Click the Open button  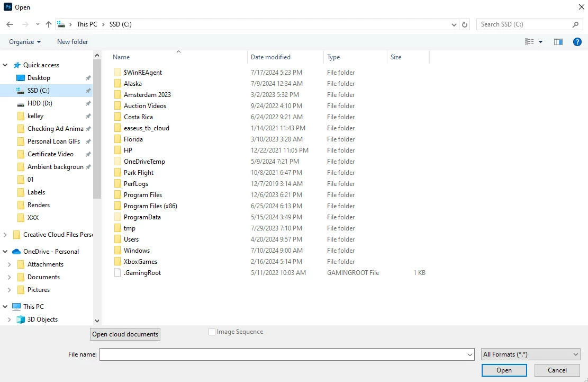[504, 370]
